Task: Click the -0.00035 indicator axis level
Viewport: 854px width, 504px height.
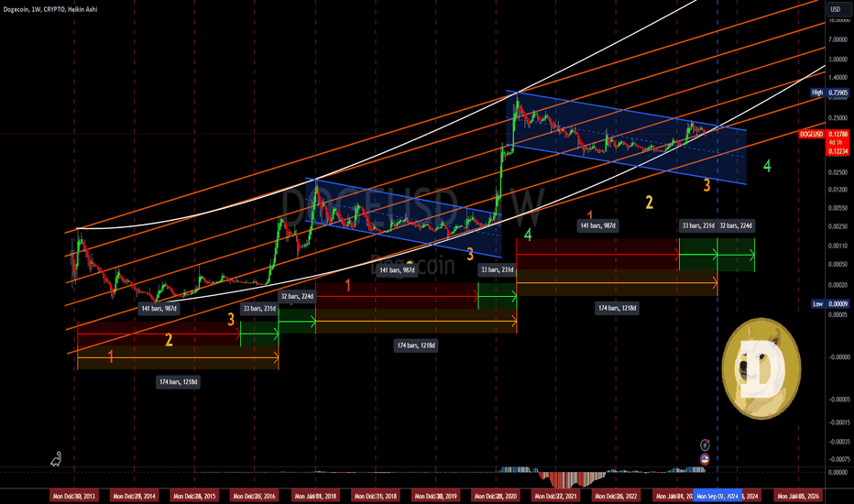Action: [x=838, y=442]
